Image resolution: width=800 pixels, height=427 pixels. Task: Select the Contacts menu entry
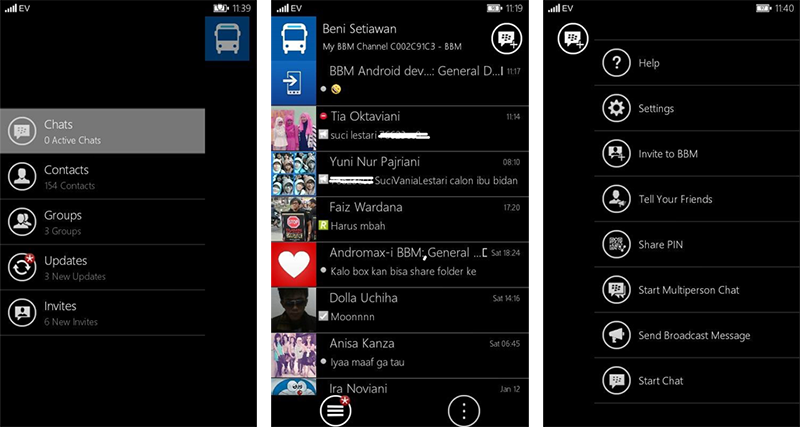(103, 177)
